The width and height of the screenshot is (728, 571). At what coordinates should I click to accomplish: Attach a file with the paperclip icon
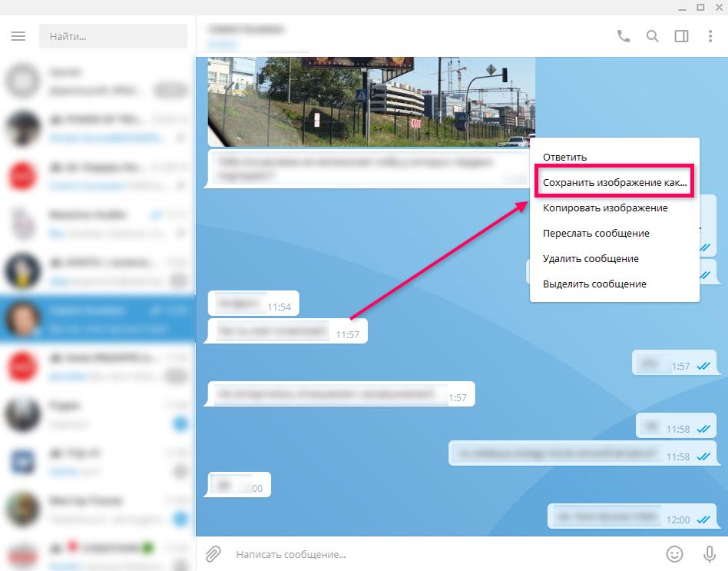click(x=213, y=554)
